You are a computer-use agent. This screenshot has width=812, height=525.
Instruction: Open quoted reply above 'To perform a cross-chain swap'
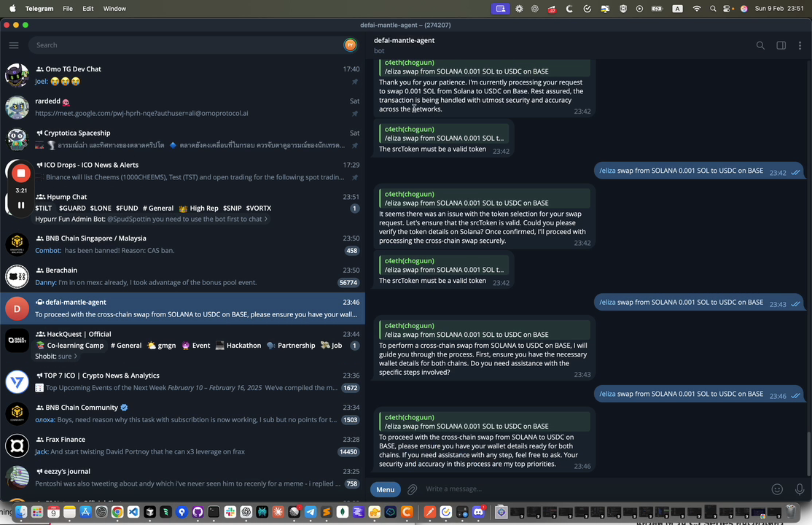pos(484,330)
